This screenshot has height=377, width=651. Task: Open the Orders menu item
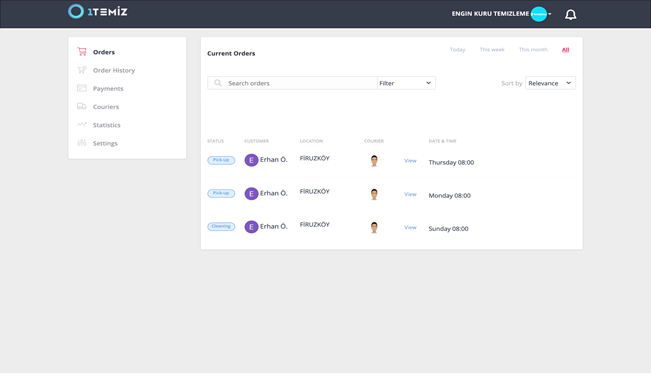click(104, 52)
